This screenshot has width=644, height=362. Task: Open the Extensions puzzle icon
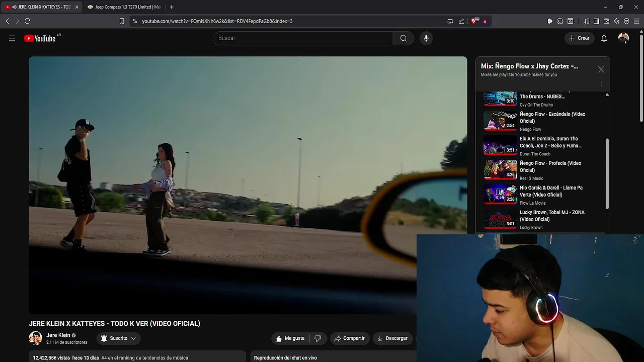[x=560, y=21]
